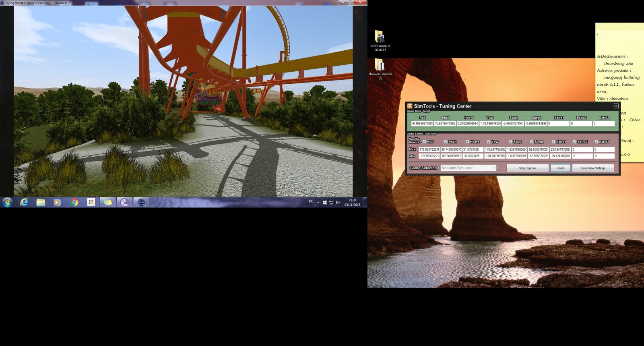Open the 'sortie moto di 28.06.15' desktop folder

pos(380,41)
